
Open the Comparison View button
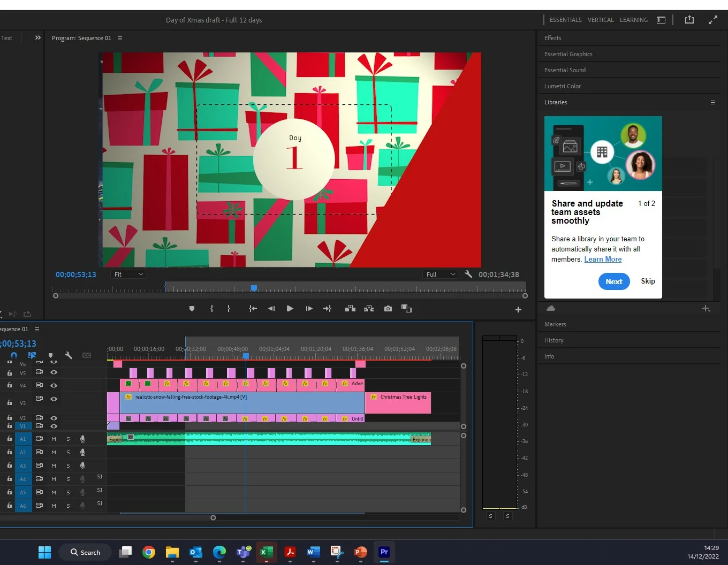point(407,309)
